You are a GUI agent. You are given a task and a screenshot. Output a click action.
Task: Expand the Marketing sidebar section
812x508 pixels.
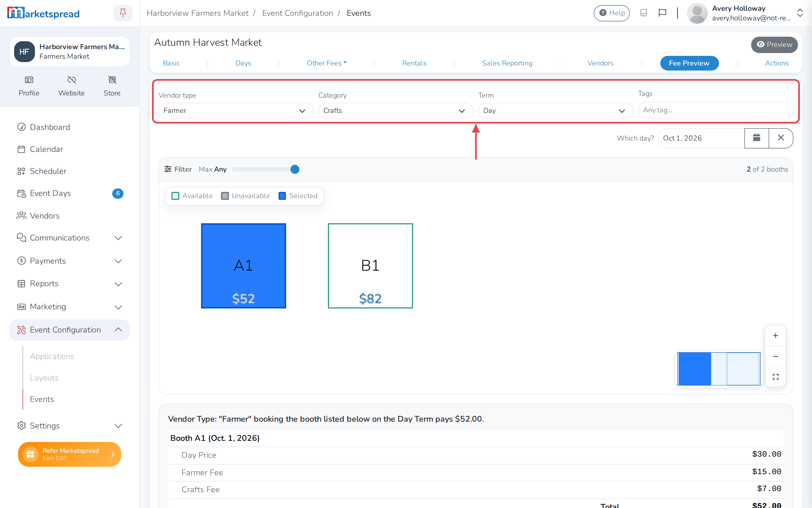click(69, 307)
